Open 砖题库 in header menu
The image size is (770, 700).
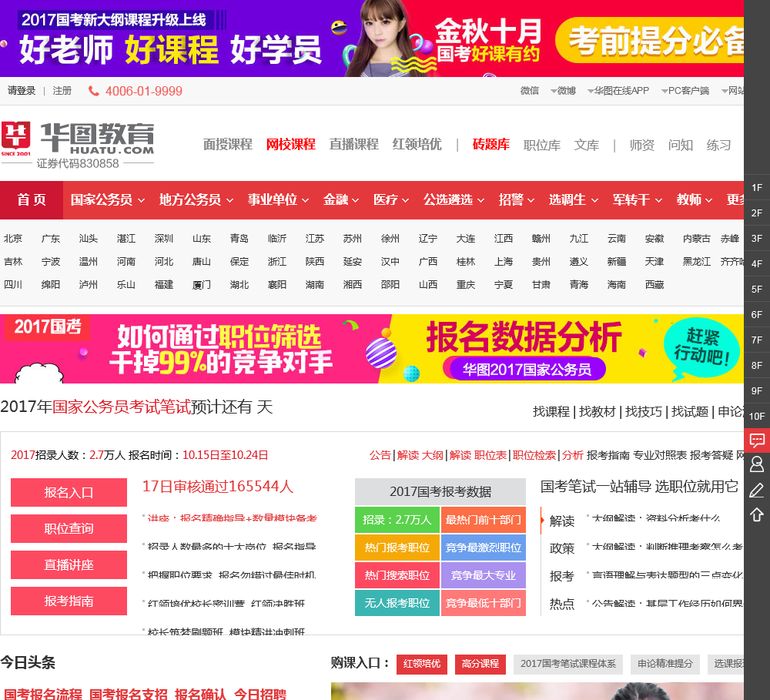pos(490,145)
